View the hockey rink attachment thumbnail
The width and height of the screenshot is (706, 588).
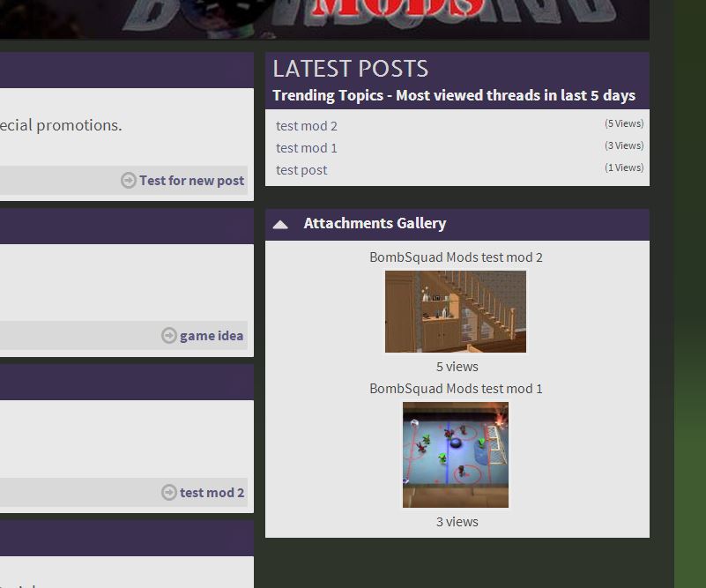pos(456,455)
